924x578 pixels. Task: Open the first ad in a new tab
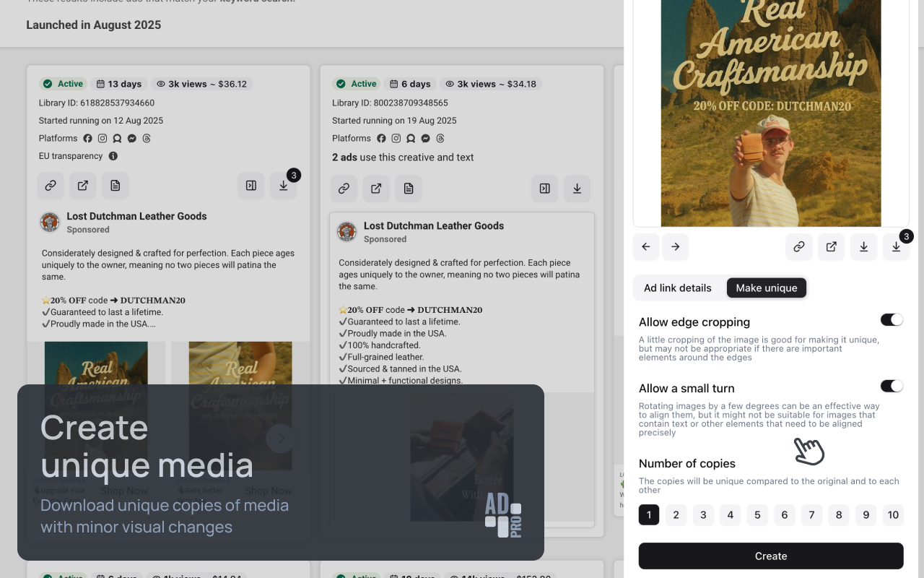click(82, 186)
